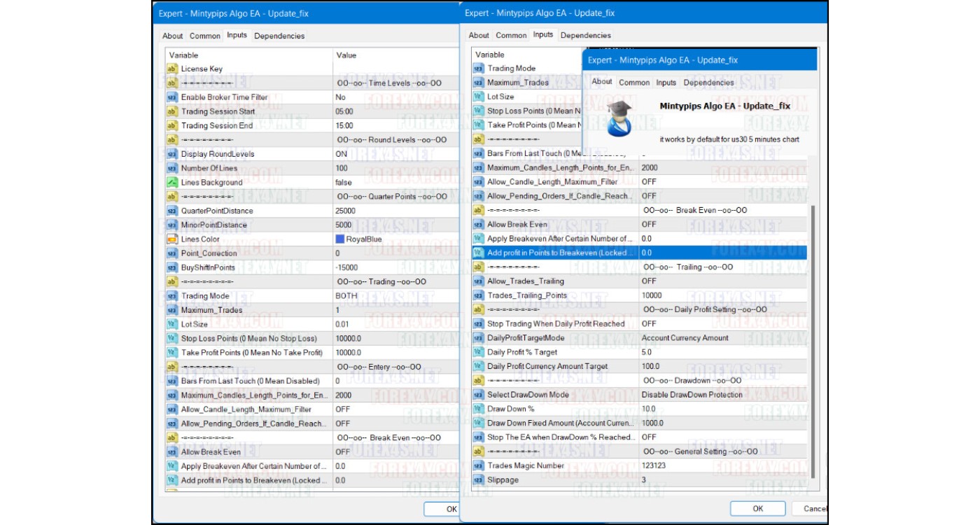Open the Select DrawDown Mode value dropdown
This screenshot has width=980, height=525.
point(692,395)
